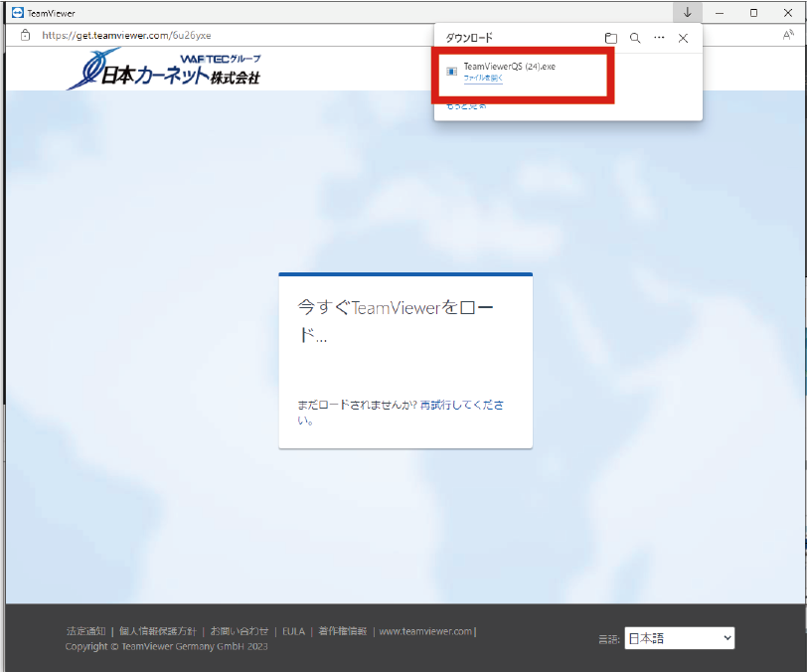
Task: Expand the 日本語 language dropdown
Action: coord(680,638)
